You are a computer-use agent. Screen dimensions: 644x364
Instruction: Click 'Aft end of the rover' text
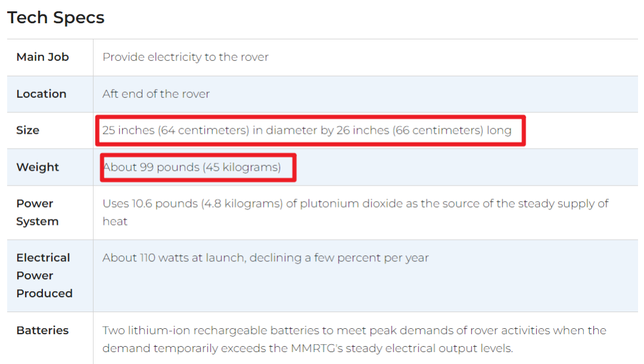point(156,94)
